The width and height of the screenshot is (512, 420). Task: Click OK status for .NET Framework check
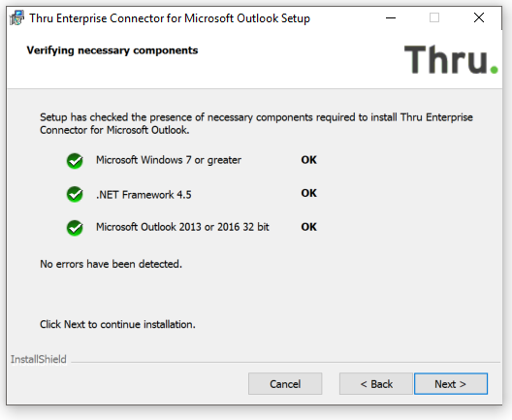click(x=309, y=193)
